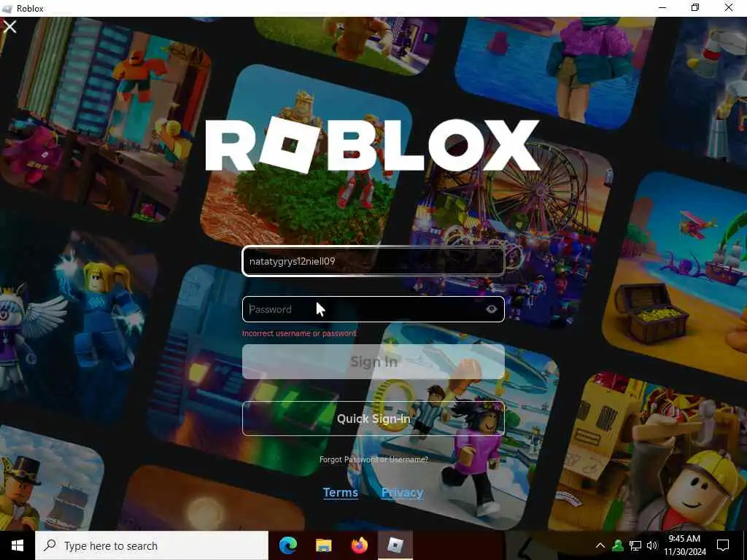Viewport: 747px width, 560px height.
Task: Toggle password visibility eye icon
Action: [x=491, y=309]
